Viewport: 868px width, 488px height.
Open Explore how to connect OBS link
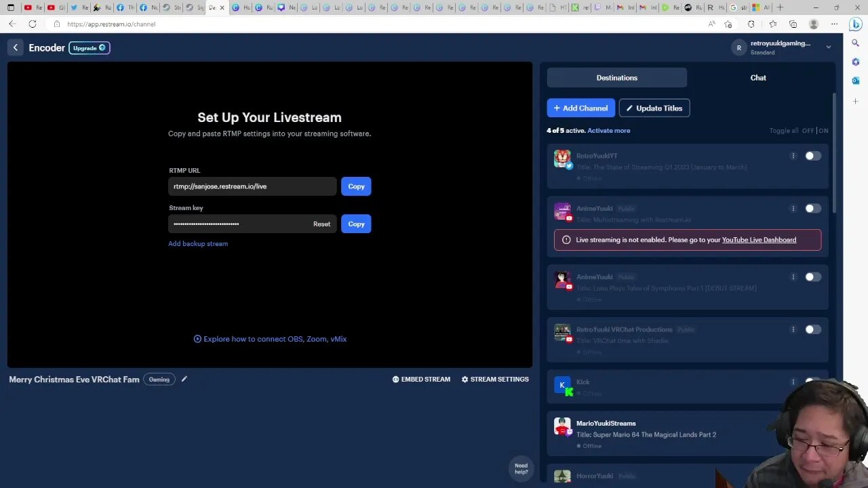[270, 339]
